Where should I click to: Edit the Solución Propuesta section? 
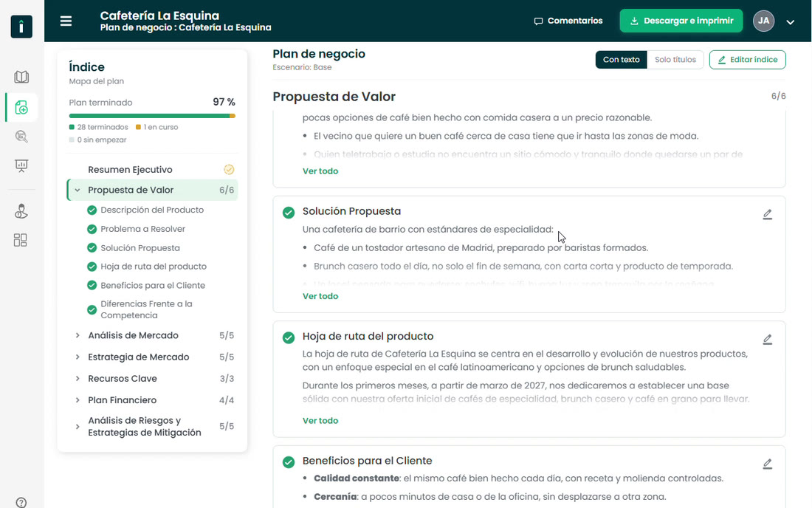(768, 214)
